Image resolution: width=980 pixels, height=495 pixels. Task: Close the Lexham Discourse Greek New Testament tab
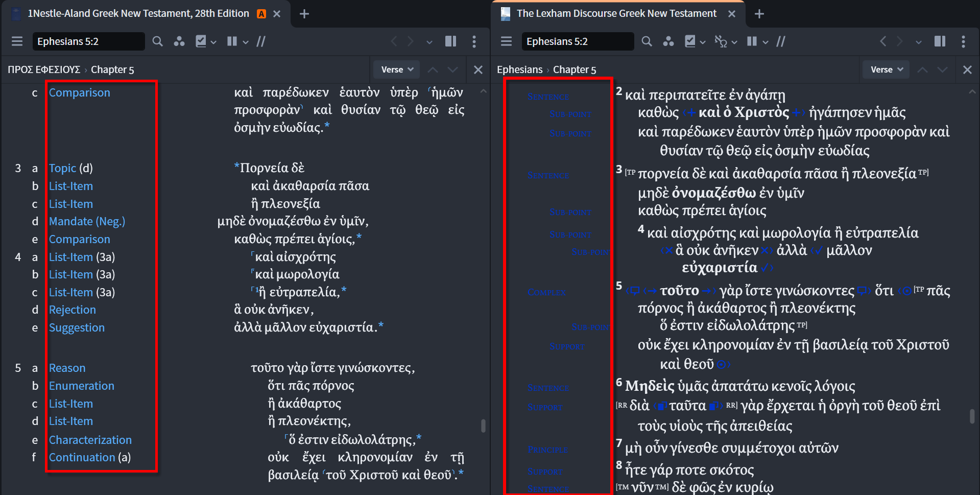pos(732,14)
